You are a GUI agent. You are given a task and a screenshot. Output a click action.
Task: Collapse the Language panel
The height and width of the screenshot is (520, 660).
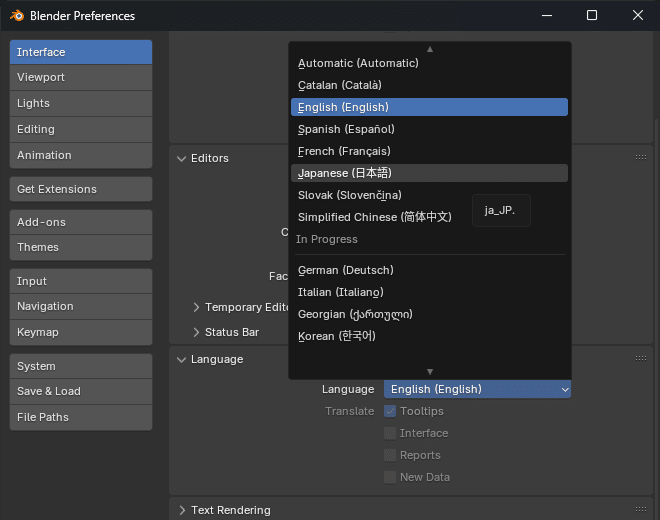point(181,359)
